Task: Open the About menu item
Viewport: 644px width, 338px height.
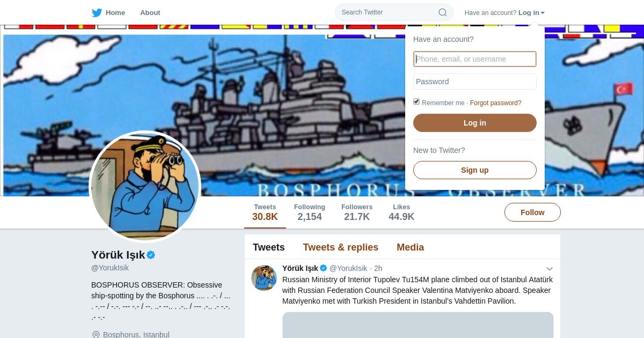Action: tap(150, 12)
